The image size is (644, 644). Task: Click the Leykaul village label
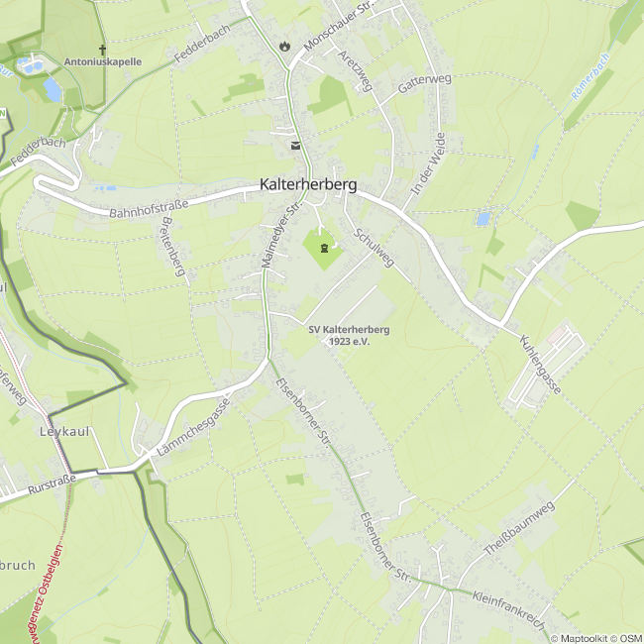click(x=64, y=432)
